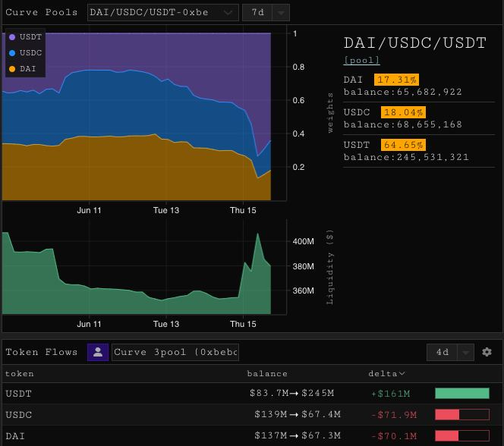Click the -$71.9M delta value
The width and height of the screenshot is (504, 446).
click(x=394, y=415)
